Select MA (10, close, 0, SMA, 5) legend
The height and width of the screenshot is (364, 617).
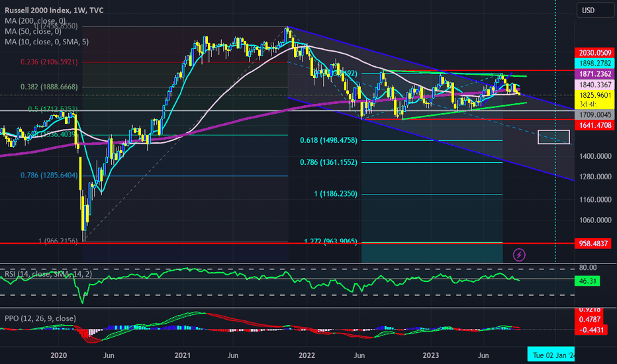pyautogui.click(x=46, y=42)
